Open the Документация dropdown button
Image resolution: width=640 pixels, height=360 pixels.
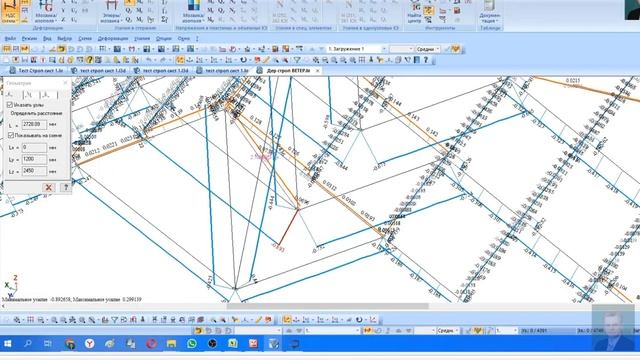(489, 13)
